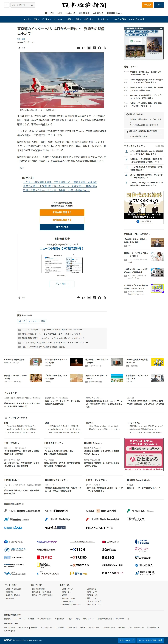Open the 日経ESG logo link
Viewport: 168px width, 644px height.
[108, 557]
